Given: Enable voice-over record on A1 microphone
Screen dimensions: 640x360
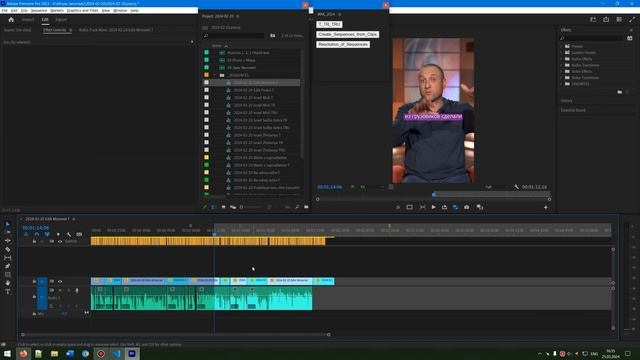Looking at the screenshot, I should click(77, 291).
